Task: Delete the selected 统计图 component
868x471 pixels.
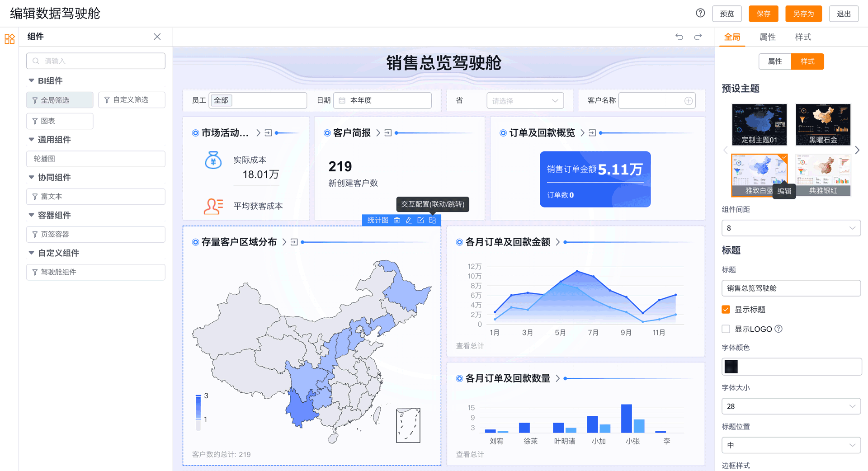Action: tap(397, 220)
